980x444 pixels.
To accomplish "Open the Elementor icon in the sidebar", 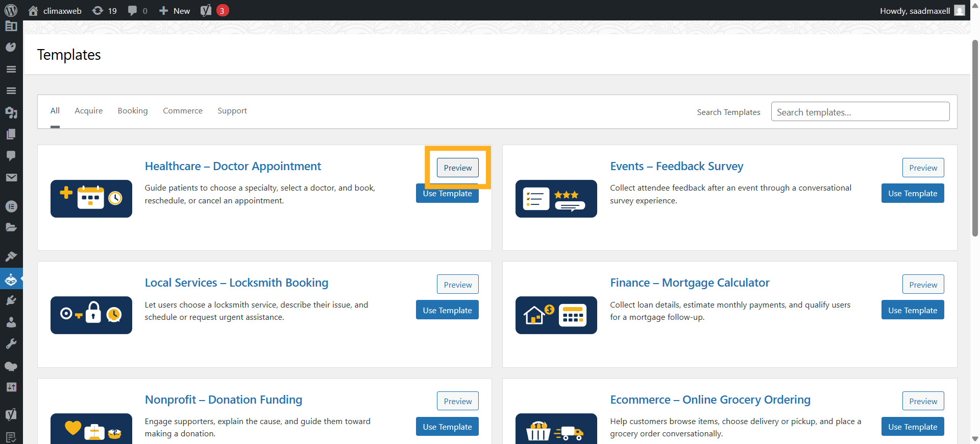I will pyautogui.click(x=11, y=206).
